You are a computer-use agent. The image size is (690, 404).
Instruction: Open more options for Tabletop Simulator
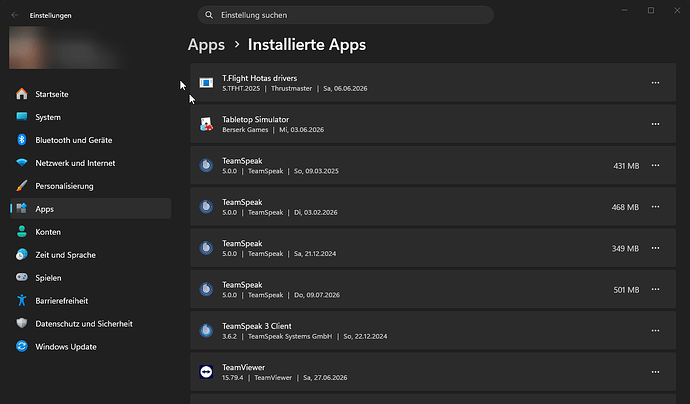(x=655, y=124)
